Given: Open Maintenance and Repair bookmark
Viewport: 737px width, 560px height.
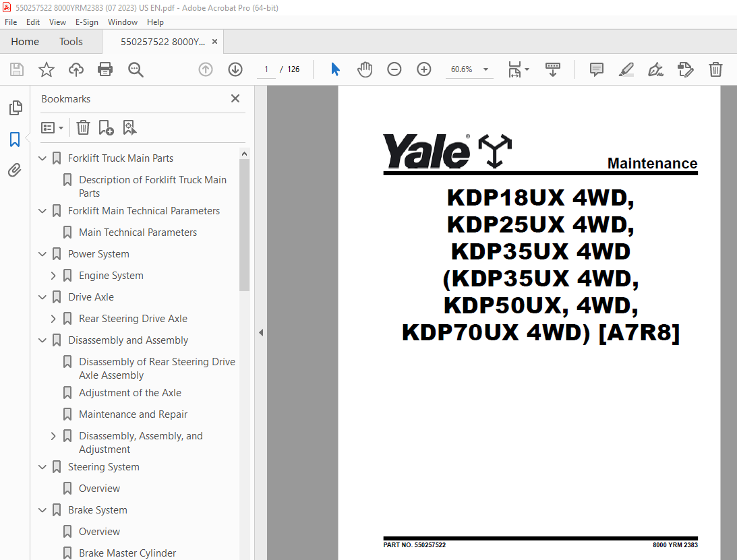Looking at the screenshot, I should [133, 415].
